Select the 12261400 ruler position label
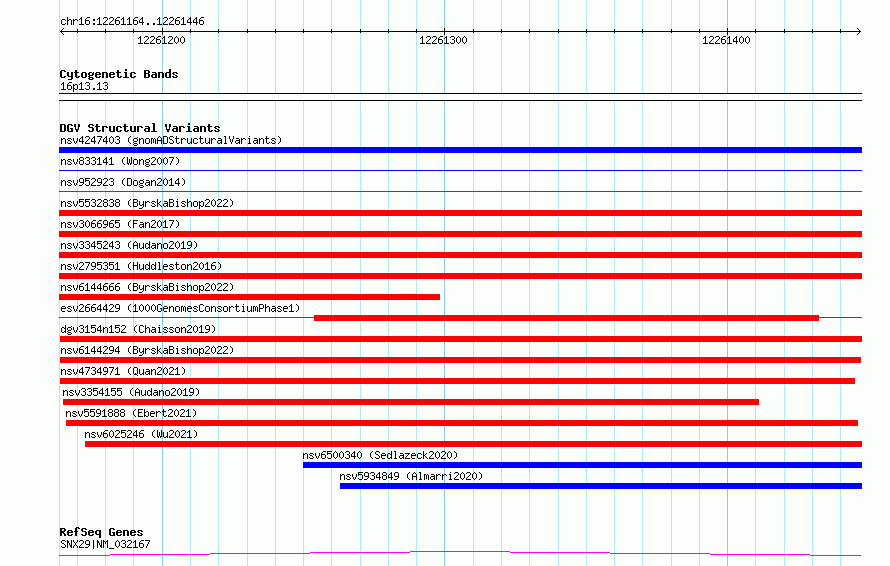This screenshot has height=566, width=890. point(726,40)
